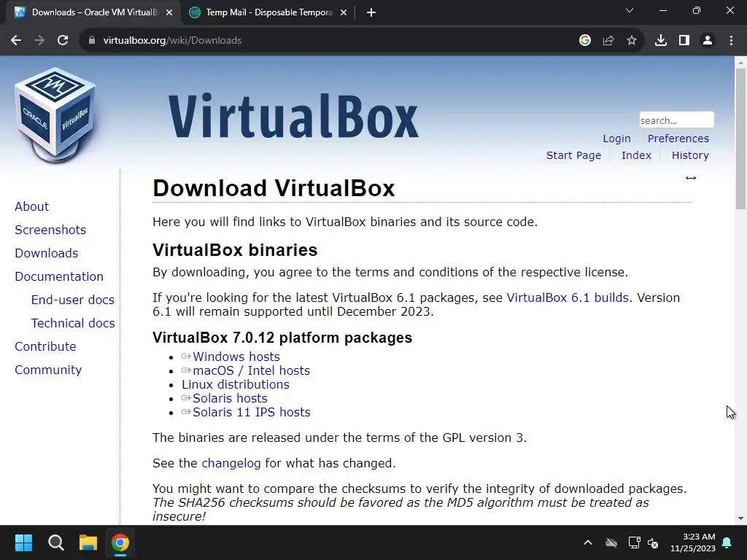747x560 pixels.
Task: Follow the VirtualBox 6.1 builds link
Action: pos(568,297)
